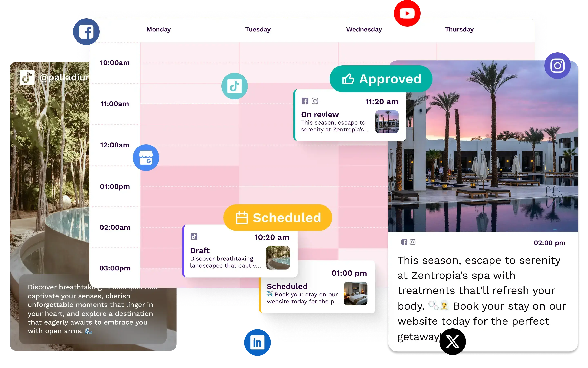This screenshot has height=368, width=588.
Task: Click the 02:00am time slot label
Action: (115, 227)
